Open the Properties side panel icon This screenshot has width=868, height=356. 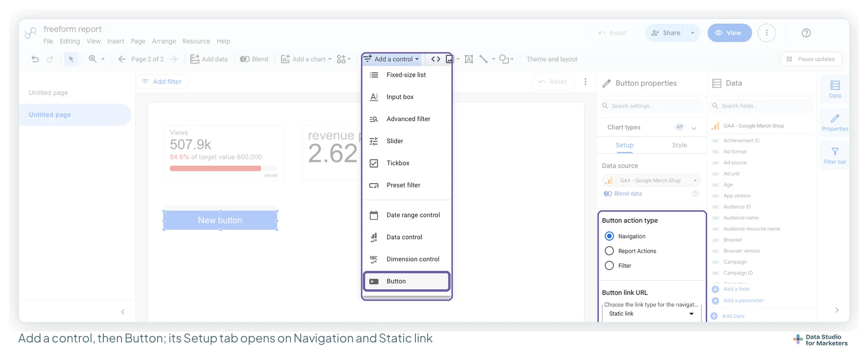[835, 122]
